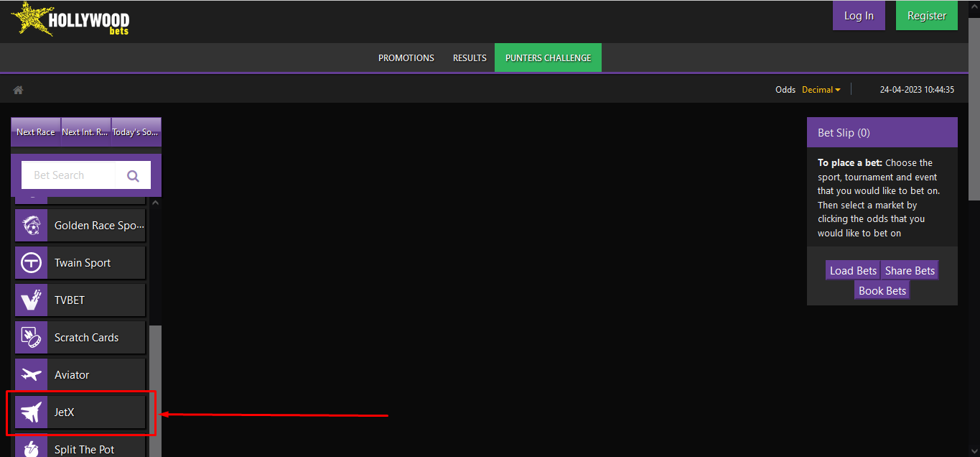Select the Split The Pot label

[84, 450]
